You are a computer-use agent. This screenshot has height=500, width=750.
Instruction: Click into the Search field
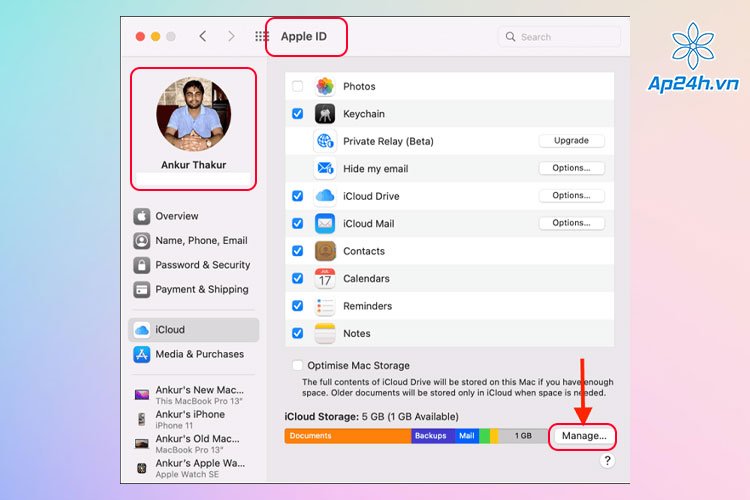point(560,37)
